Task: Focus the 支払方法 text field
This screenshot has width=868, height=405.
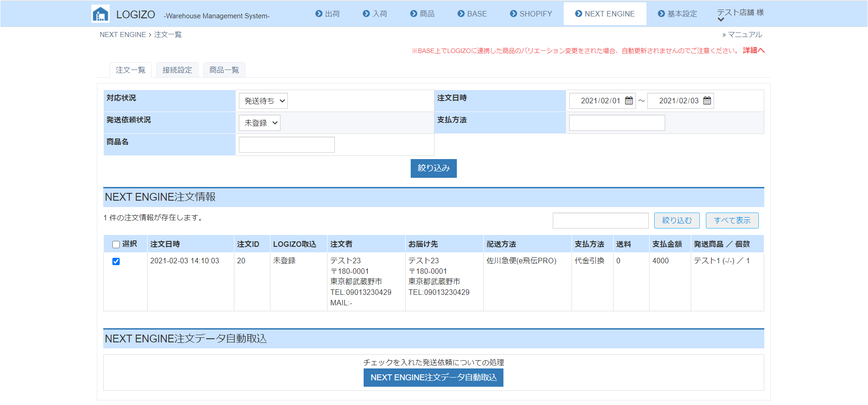Action: [617, 123]
